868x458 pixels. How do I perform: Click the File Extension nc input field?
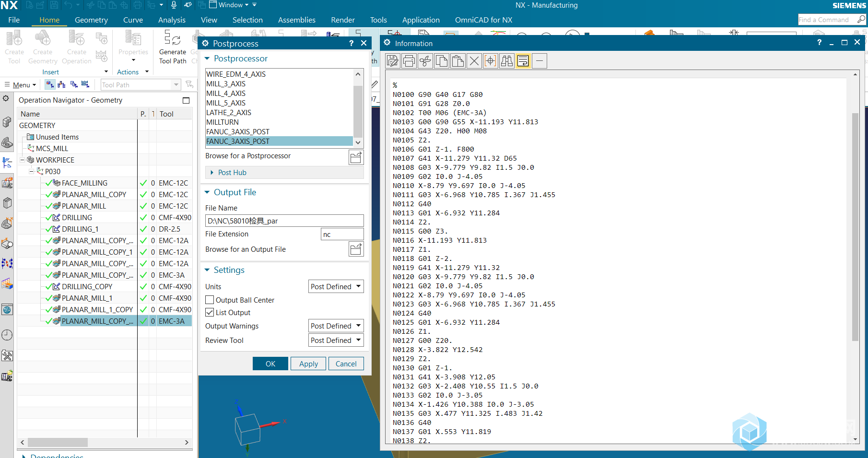(342, 234)
